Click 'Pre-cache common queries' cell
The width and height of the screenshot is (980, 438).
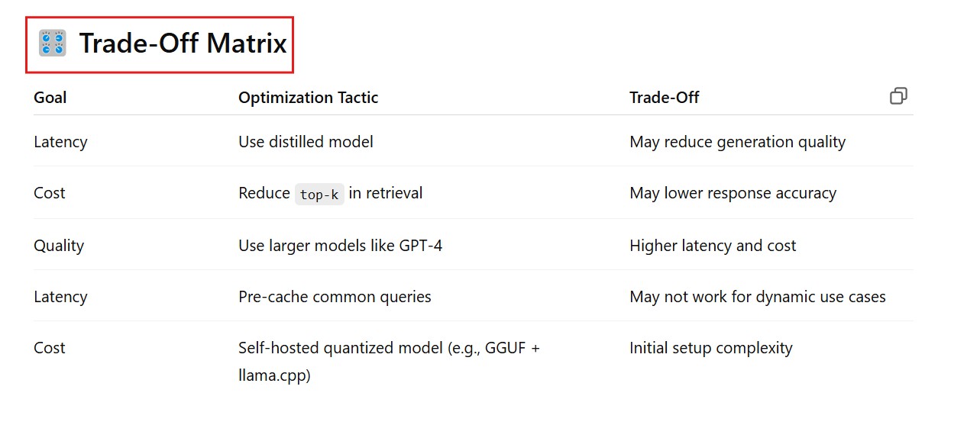[x=335, y=297]
